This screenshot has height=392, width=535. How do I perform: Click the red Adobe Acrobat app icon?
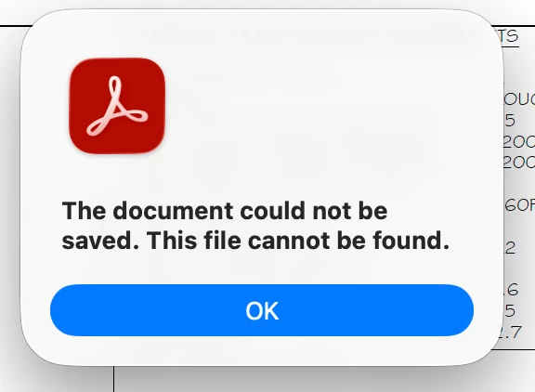[117, 106]
